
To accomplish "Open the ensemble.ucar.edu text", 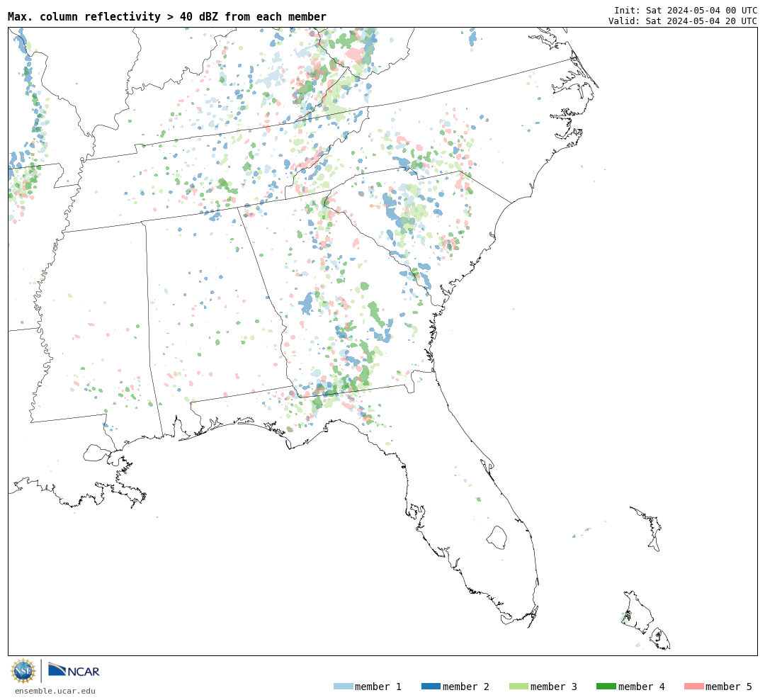I will click(x=55, y=691).
